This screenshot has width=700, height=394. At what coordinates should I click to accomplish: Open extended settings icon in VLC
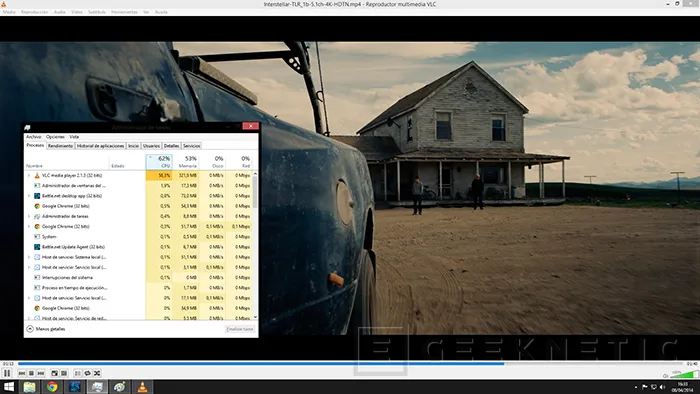click(x=64, y=373)
